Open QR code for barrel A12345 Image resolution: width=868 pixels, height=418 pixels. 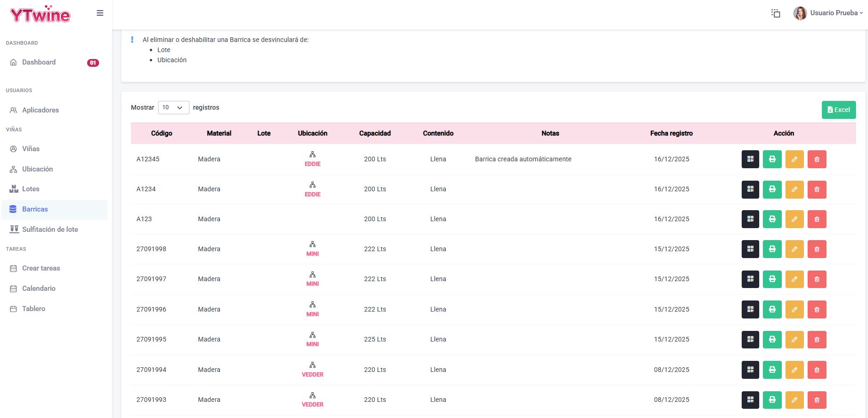[750, 159]
